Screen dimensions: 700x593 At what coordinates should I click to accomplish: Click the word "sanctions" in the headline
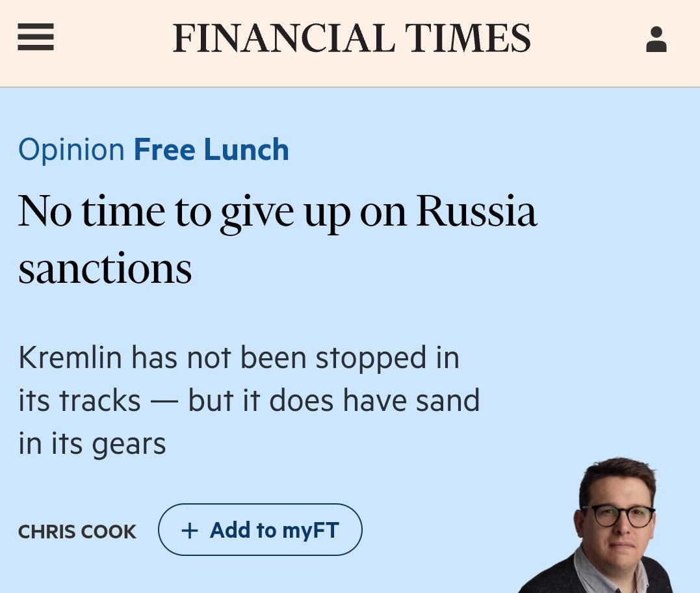[x=105, y=269]
